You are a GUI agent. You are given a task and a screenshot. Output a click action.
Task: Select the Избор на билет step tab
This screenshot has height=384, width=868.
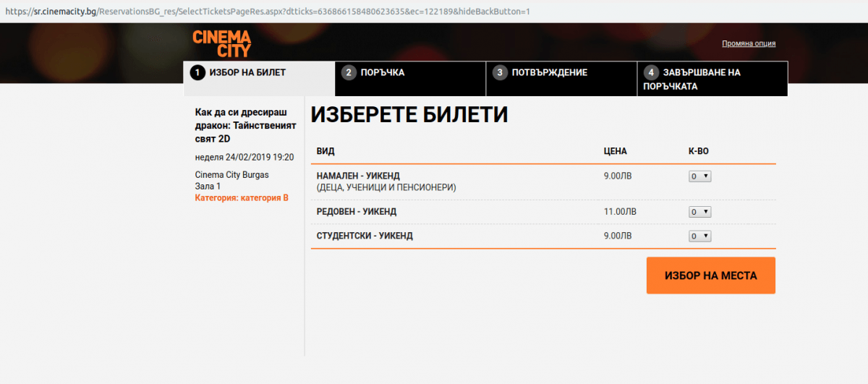pyautogui.click(x=259, y=79)
